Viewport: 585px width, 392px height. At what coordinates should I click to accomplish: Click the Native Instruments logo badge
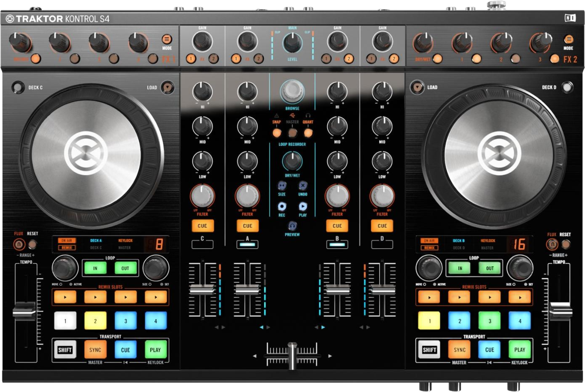[569, 19]
